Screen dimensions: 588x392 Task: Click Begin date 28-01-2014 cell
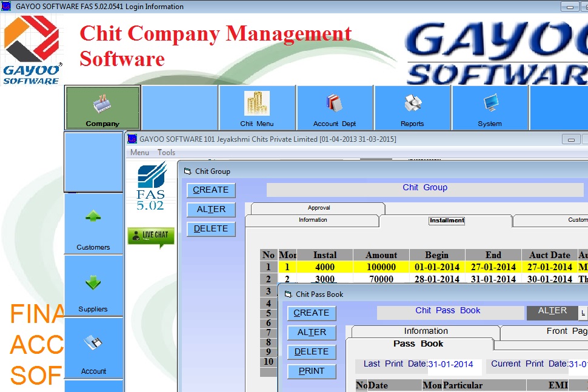[437, 279]
